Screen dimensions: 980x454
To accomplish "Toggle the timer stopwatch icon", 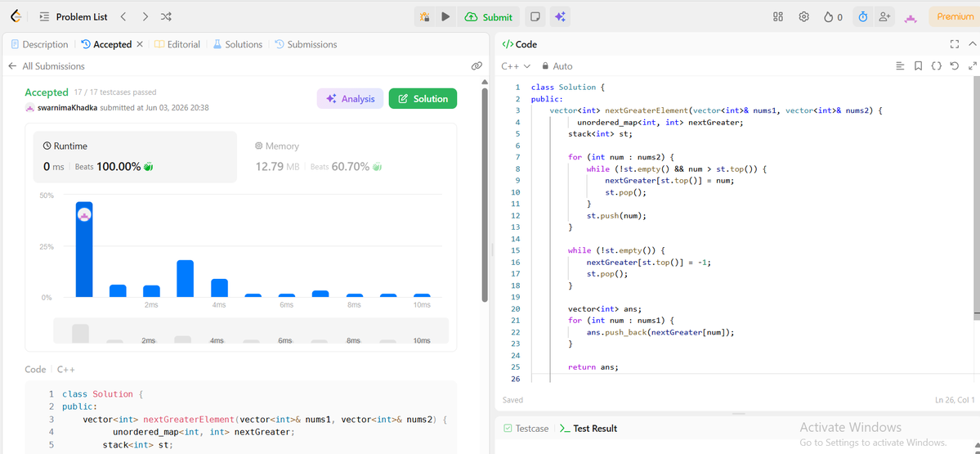I will tap(863, 17).
